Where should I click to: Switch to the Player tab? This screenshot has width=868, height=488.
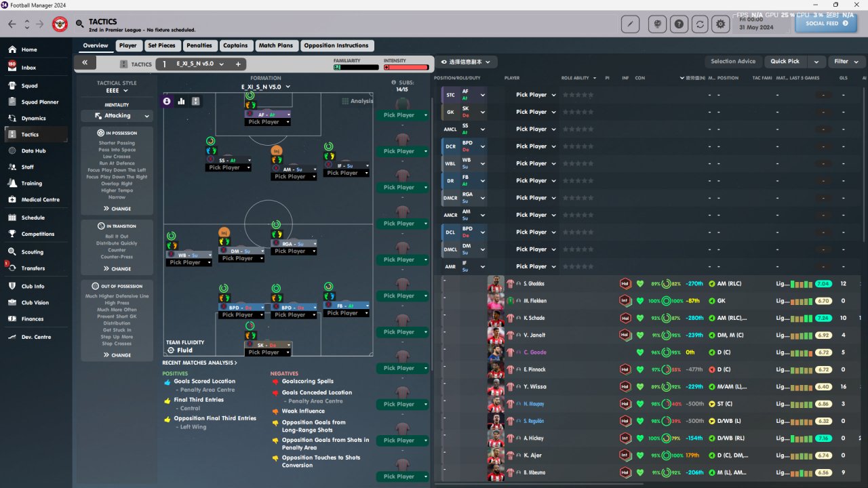coord(127,46)
